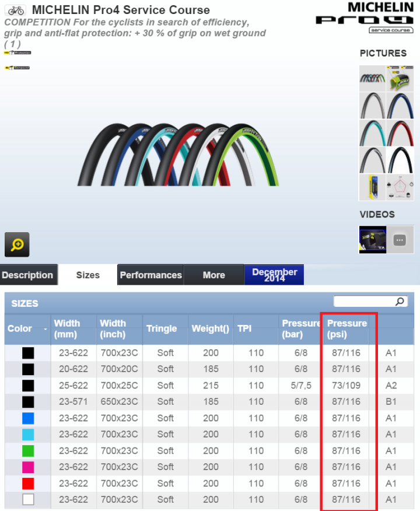Click the 215 weight value

coord(211,385)
